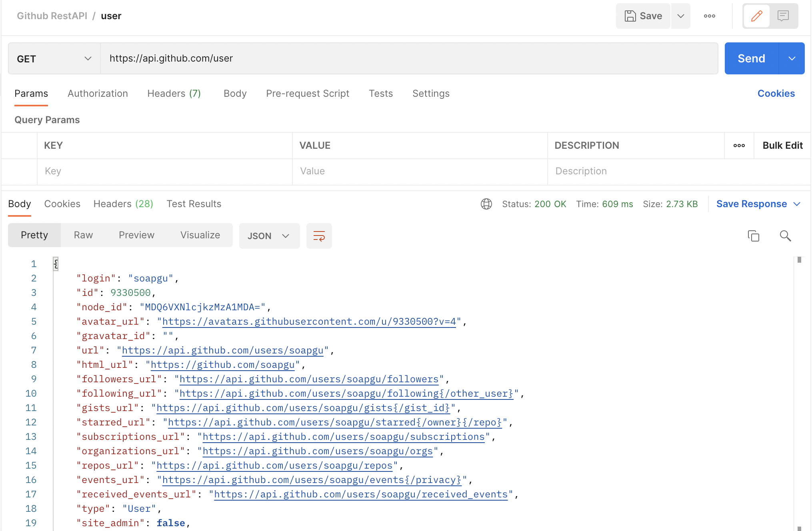Copy the response body using copy icon
The height and width of the screenshot is (531, 812).
coord(754,236)
